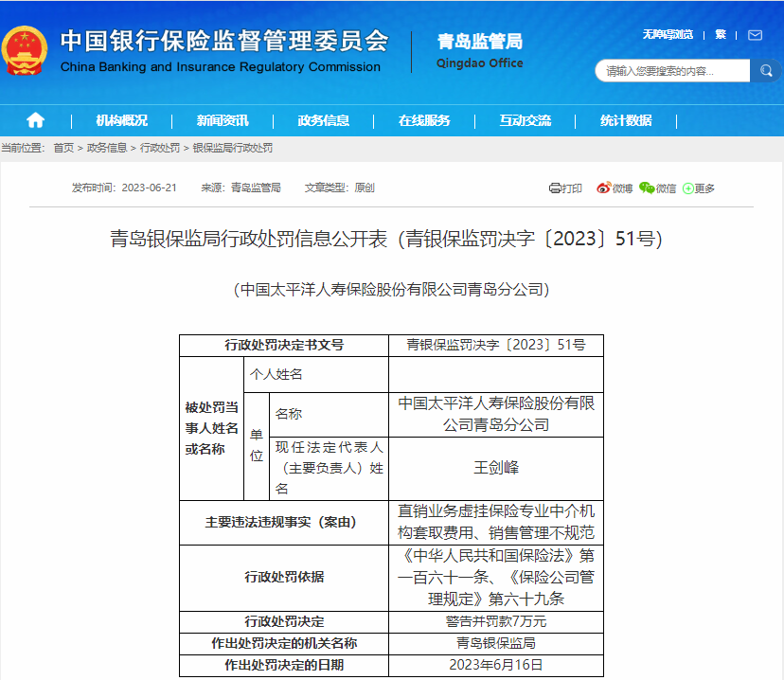The image size is (784, 680).
Task: Go to 互动交流 section
Action: [x=526, y=120]
